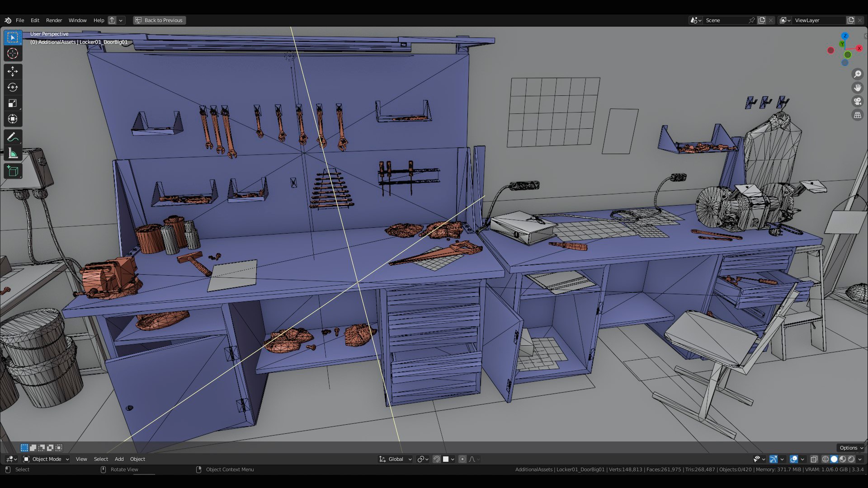Click the X axis on navigation gizmo

(859, 48)
